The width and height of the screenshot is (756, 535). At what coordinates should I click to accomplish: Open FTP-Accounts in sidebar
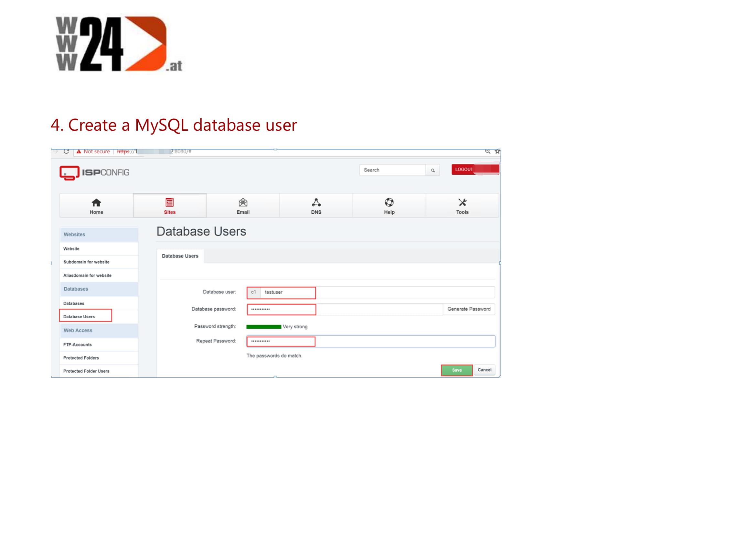click(x=77, y=344)
